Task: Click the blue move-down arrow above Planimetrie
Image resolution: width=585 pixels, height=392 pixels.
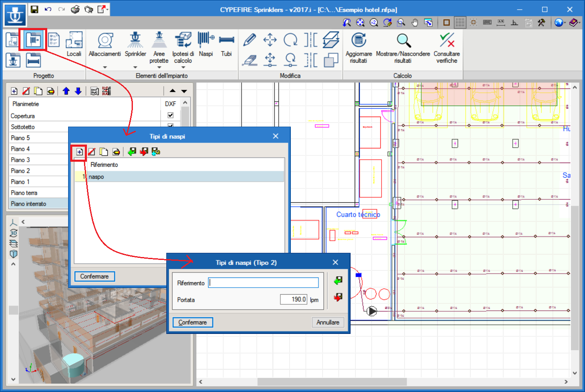Action: tap(78, 91)
